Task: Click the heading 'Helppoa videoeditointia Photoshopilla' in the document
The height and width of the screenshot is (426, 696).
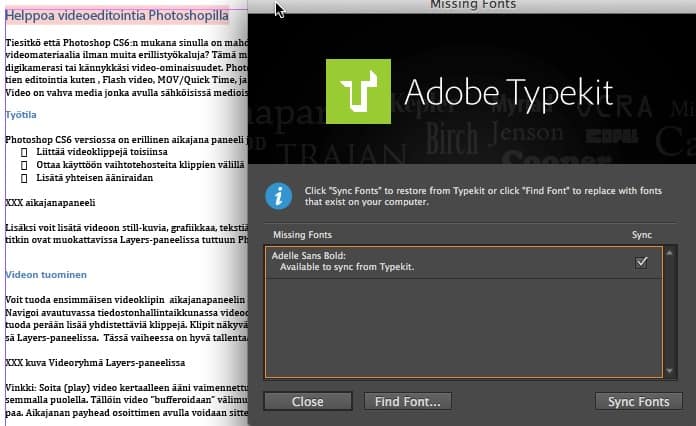Action: [x=117, y=15]
